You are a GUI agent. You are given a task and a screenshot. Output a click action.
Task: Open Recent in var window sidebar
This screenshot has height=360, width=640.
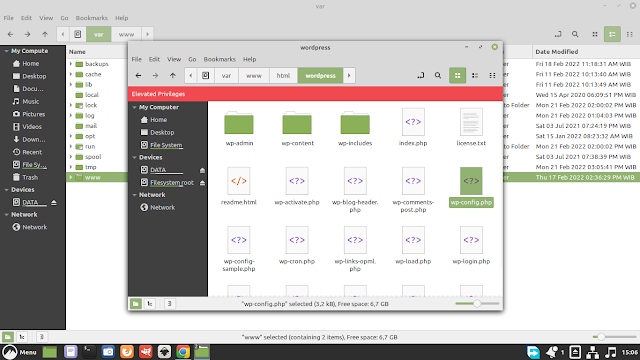32,152
